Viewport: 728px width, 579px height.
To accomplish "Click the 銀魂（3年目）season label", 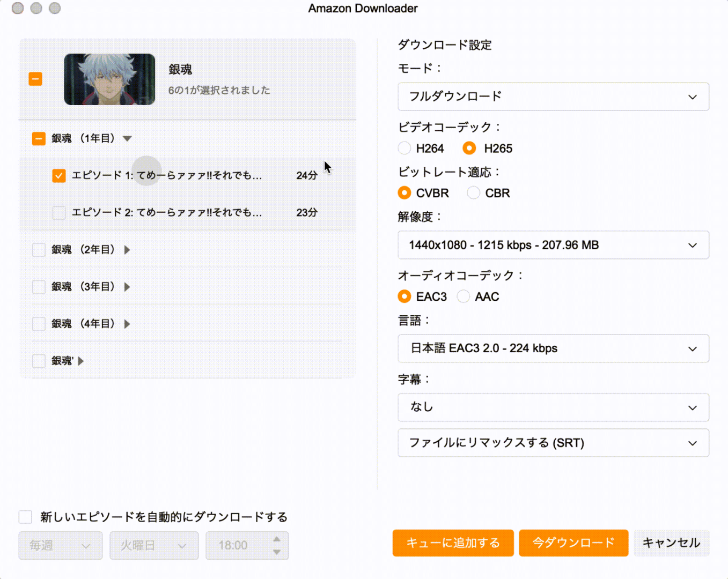I will [x=83, y=287].
